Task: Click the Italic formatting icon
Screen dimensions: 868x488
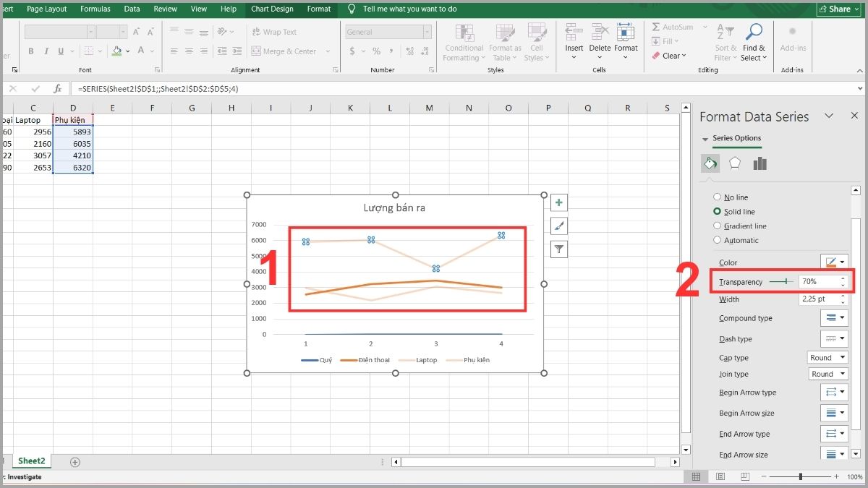Action: pyautogui.click(x=46, y=51)
